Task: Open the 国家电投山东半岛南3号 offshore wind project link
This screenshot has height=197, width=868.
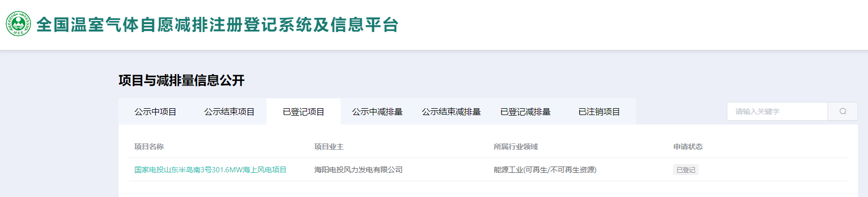Action: point(210,170)
